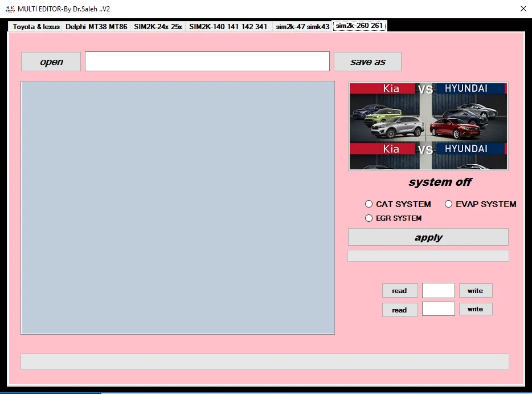Click the progress bar below apply
Viewport: 532px width, 394px height.
tap(428, 256)
